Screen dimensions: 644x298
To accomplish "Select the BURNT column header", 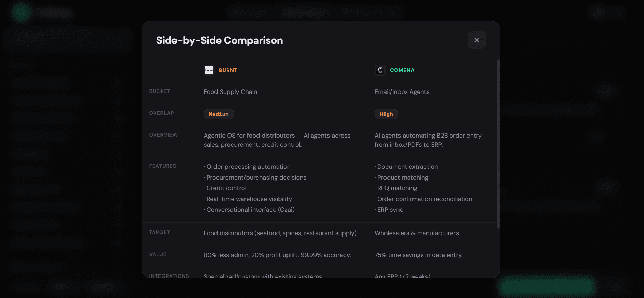I will point(228,70).
